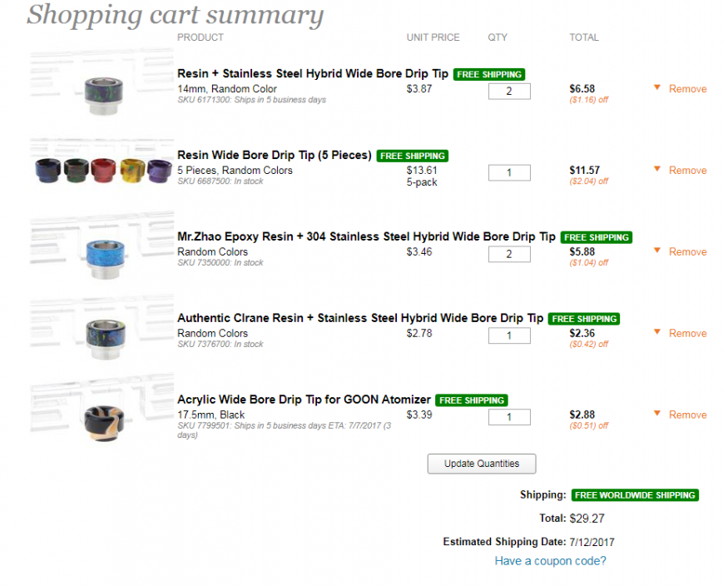The width and height of the screenshot is (728, 586).
Task: Click the remove arrow icon for Authentic Clrane item
Action: tap(656, 332)
